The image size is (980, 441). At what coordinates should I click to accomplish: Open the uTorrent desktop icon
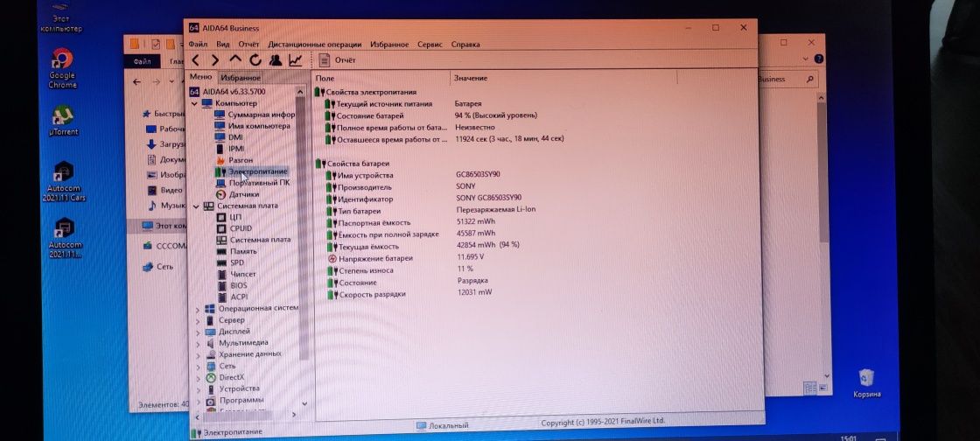63,121
